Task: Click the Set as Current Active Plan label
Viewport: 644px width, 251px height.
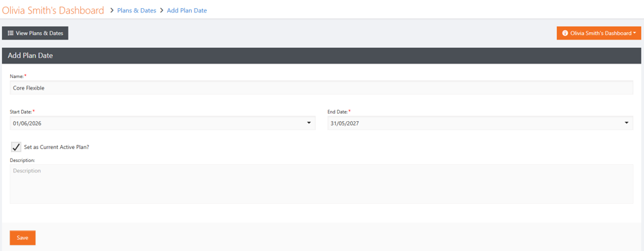Action: (x=57, y=147)
